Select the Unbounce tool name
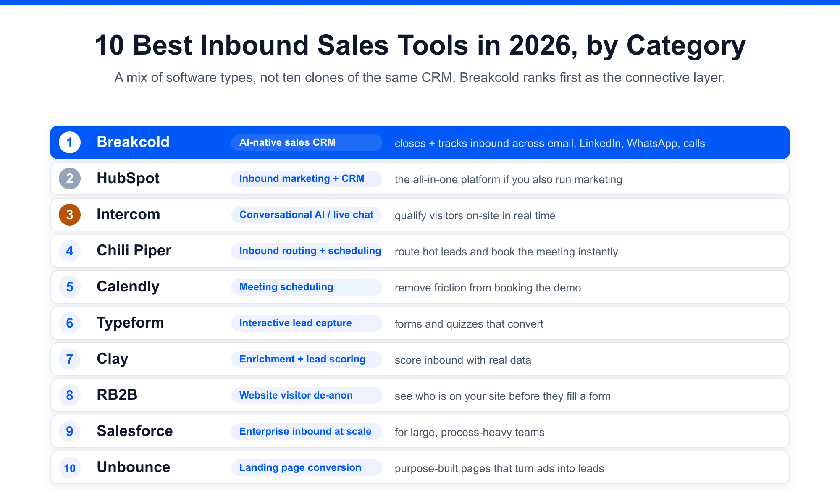840x504 pixels. pyautogui.click(x=134, y=467)
